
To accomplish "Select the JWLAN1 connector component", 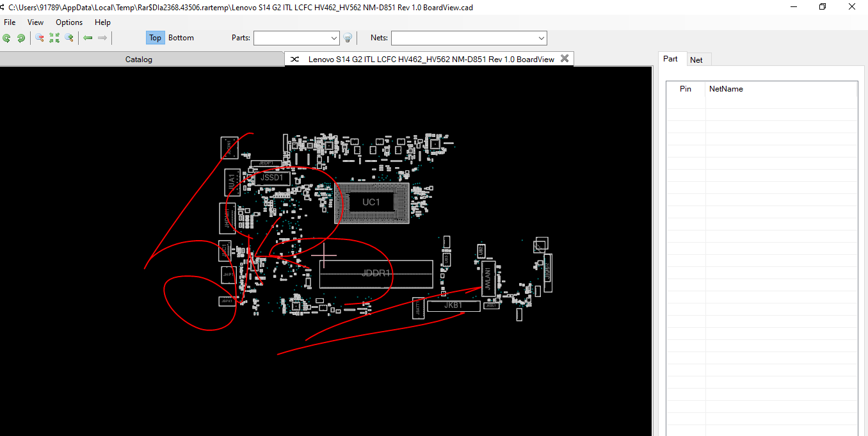I will tap(488, 279).
